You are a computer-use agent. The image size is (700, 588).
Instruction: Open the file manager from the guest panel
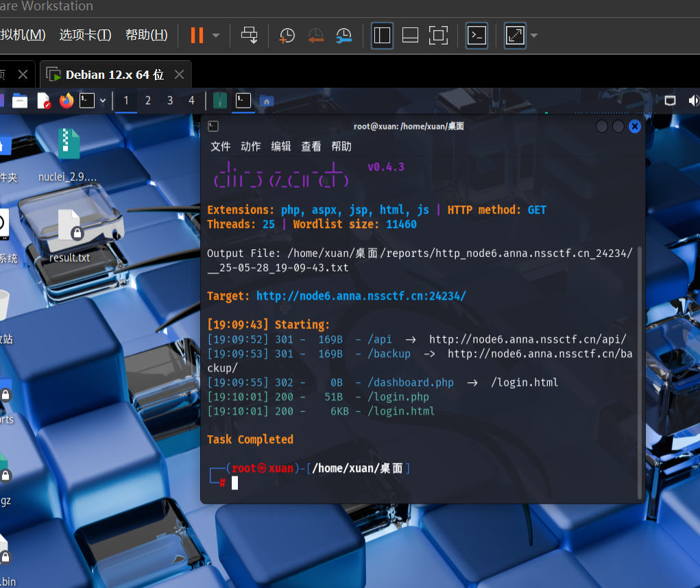click(20, 101)
